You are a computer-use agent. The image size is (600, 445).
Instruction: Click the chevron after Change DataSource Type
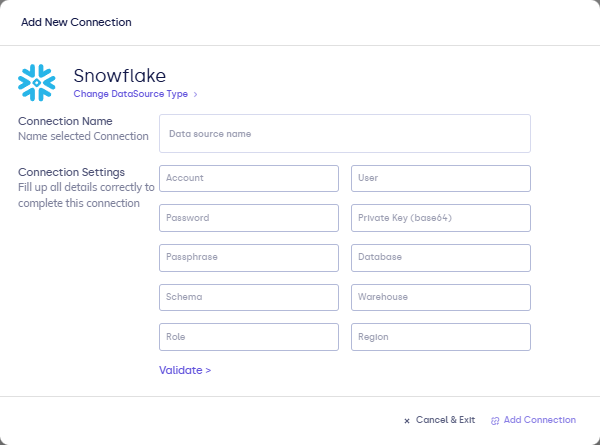[x=196, y=95]
